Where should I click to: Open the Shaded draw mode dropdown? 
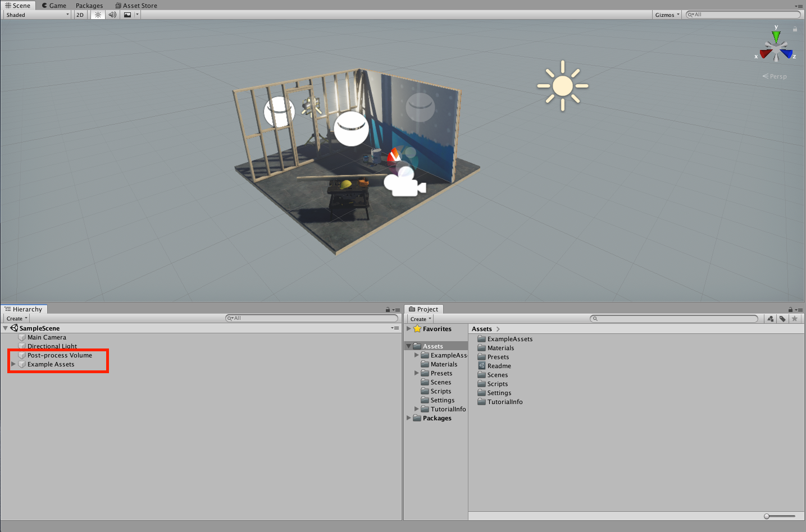pyautogui.click(x=37, y=15)
